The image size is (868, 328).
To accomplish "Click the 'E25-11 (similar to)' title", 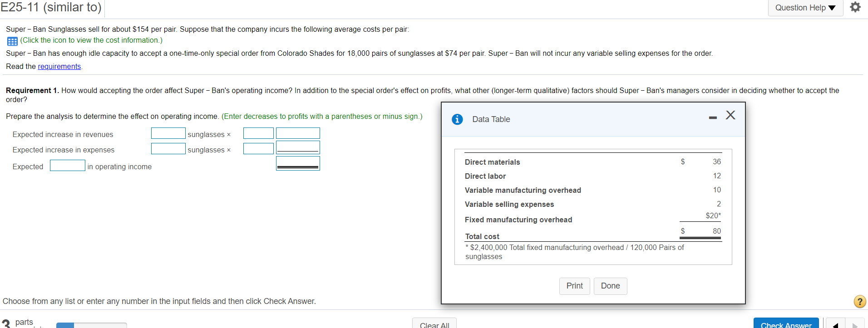I will coord(51,7).
